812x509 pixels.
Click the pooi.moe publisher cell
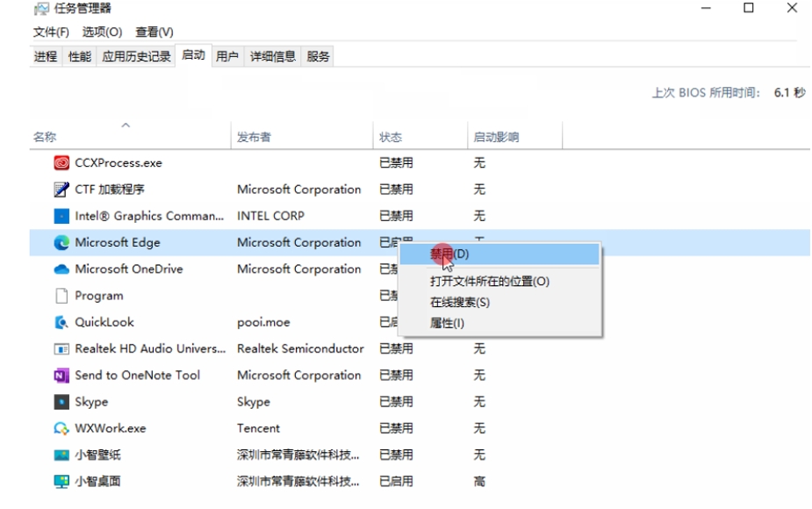tap(263, 322)
